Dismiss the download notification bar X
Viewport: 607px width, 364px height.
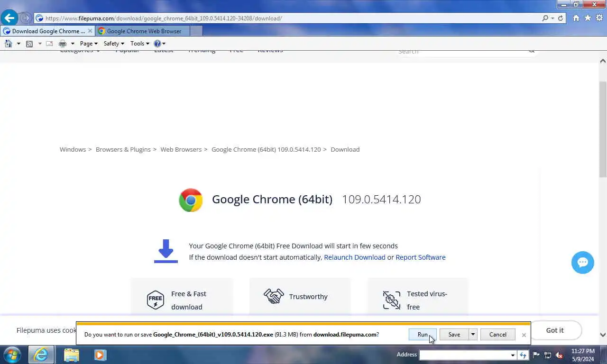coord(524,335)
